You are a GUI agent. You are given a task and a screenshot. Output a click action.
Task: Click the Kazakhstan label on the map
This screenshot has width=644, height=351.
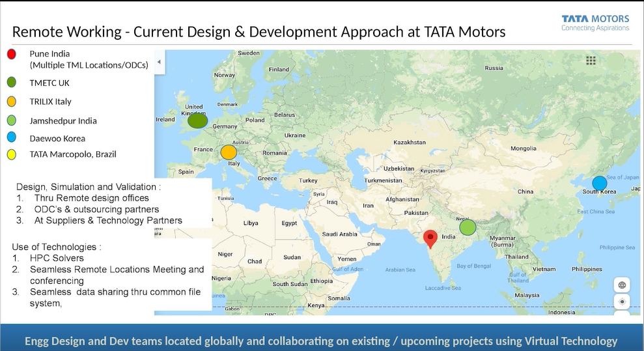click(410, 142)
